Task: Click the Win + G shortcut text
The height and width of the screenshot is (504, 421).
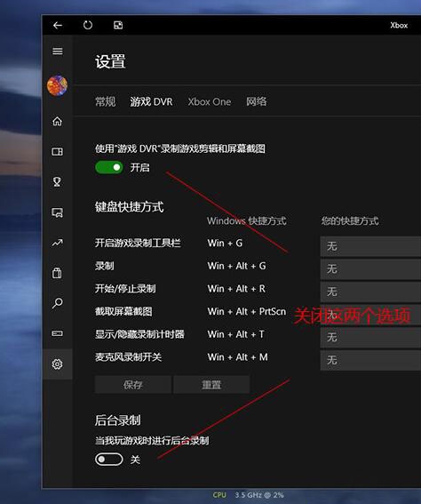Action: click(225, 243)
